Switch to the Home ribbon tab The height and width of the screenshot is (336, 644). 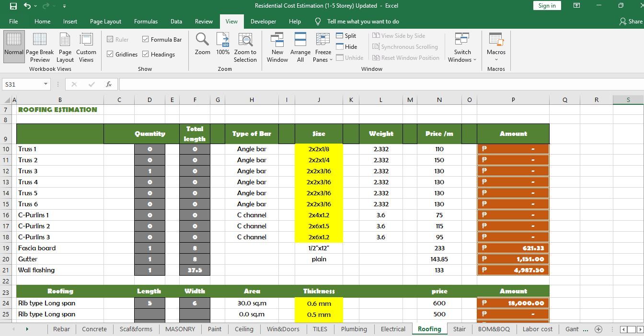42,22
